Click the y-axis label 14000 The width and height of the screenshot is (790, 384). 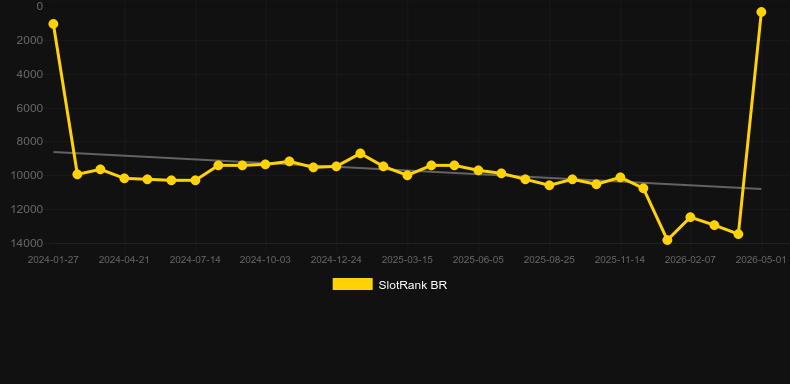tap(26, 243)
